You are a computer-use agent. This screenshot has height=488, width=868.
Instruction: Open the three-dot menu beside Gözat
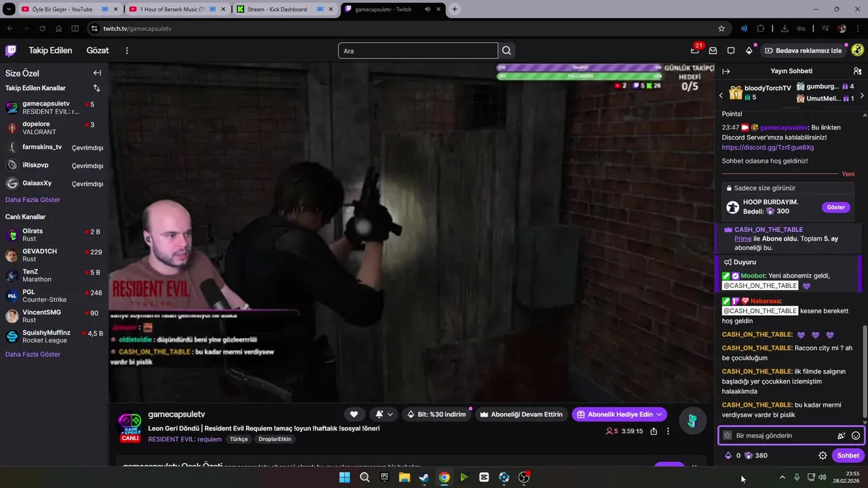point(127,50)
